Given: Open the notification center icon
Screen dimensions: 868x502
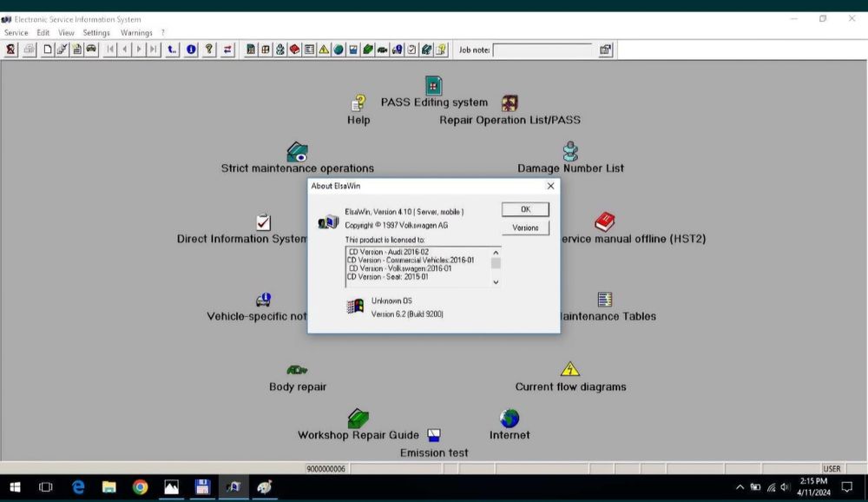Looking at the screenshot, I should 847,487.
